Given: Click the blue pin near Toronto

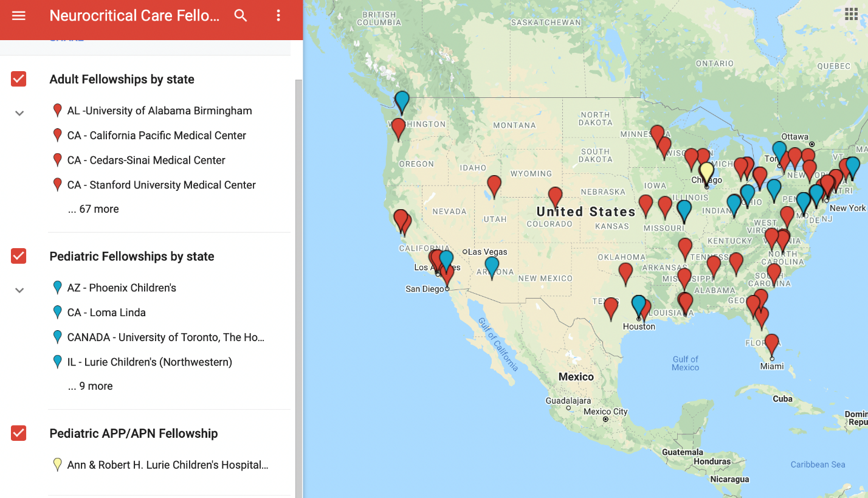Looking at the screenshot, I should pyautogui.click(x=779, y=153).
